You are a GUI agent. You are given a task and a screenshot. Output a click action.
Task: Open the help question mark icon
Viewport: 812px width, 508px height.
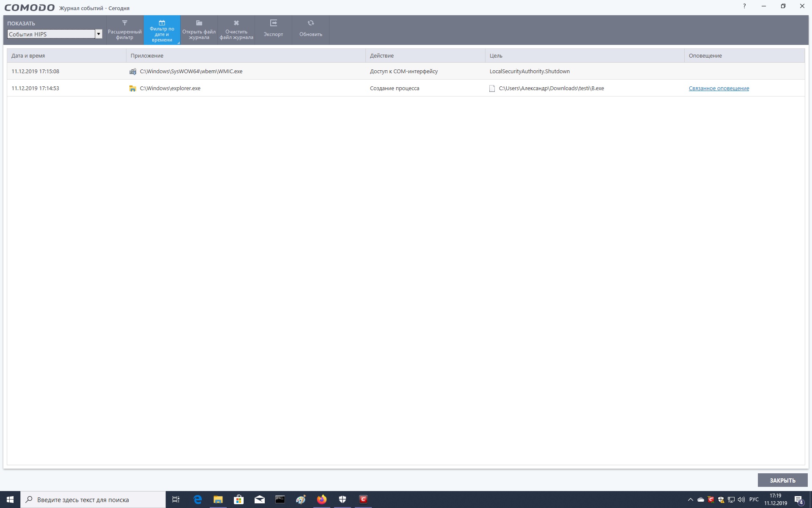pos(744,6)
